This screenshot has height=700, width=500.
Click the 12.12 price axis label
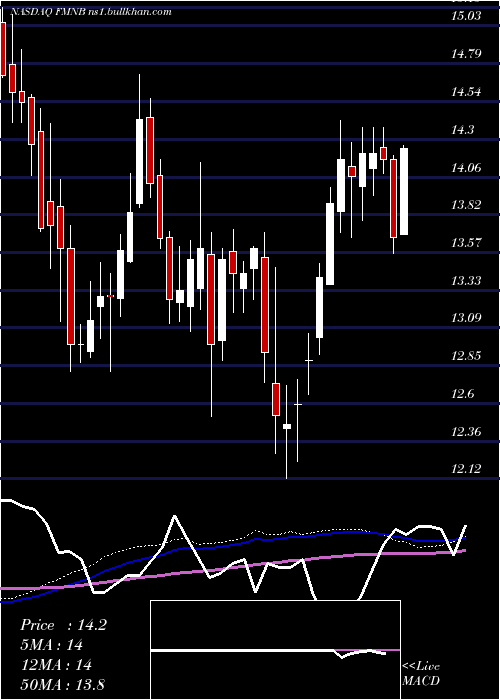[x=467, y=469]
